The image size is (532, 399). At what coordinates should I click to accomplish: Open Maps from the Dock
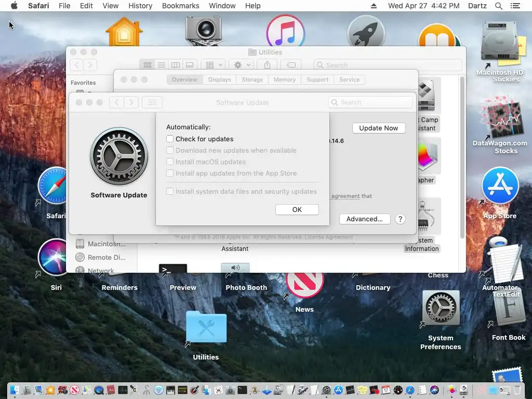tap(87, 390)
